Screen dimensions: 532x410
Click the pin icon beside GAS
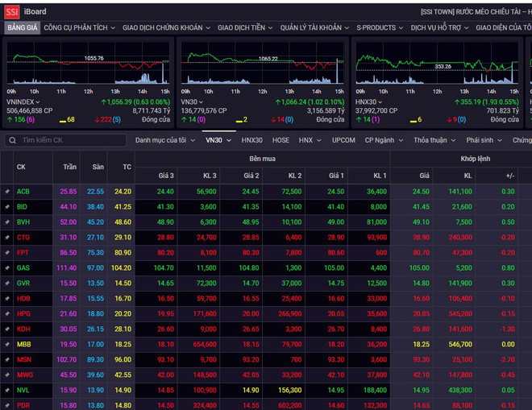click(7, 267)
